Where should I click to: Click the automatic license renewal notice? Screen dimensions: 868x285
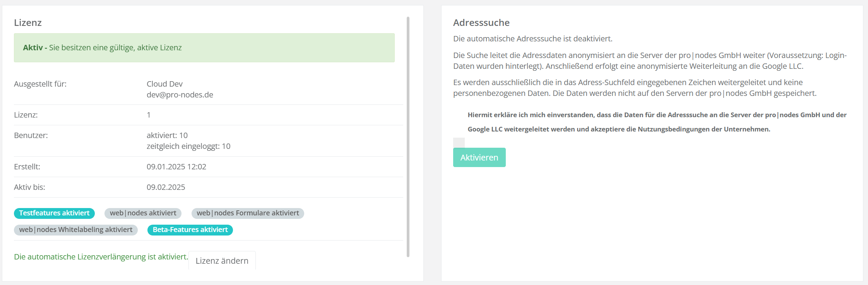point(101,257)
